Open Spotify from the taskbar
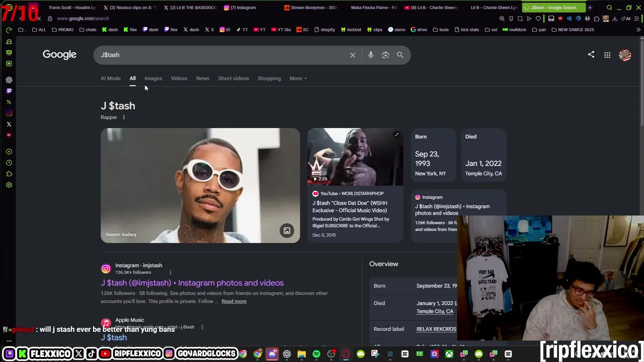 316,354
